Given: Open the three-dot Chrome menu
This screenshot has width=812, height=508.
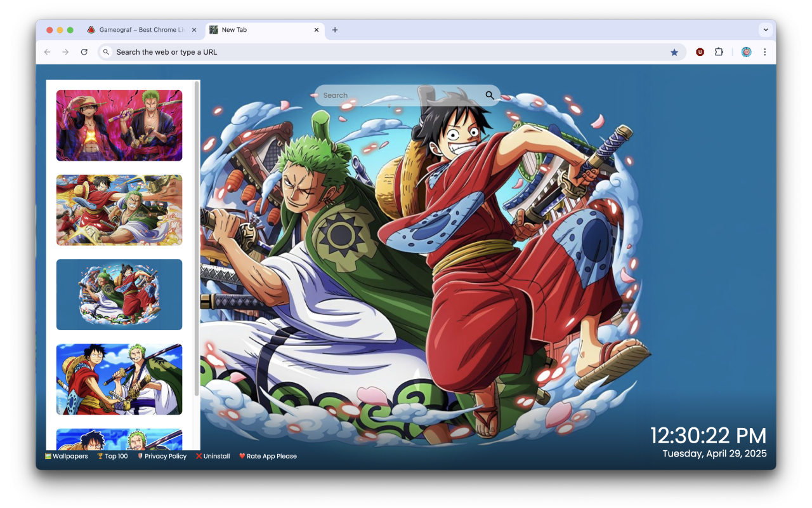Looking at the screenshot, I should 765,52.
